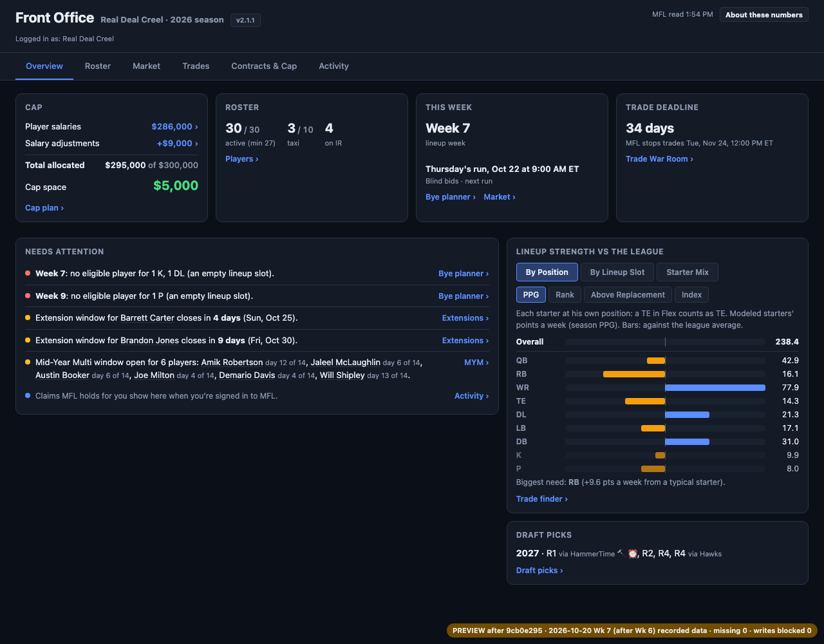Open Extensions link for Brandon Jones
Viewport: 824px width, 644px height.
click(465, 341)
